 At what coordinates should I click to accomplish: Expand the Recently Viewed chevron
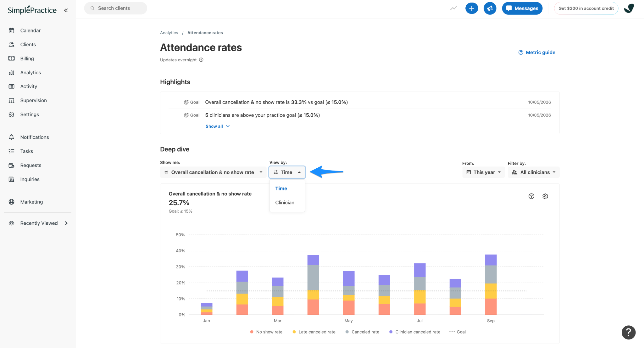pos(66,223)
